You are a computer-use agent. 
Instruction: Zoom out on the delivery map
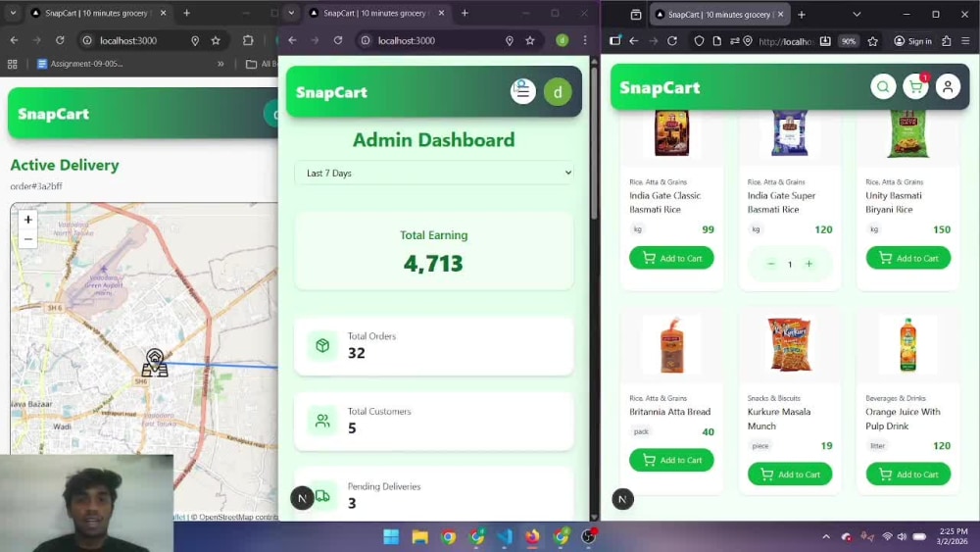(27, 239)
